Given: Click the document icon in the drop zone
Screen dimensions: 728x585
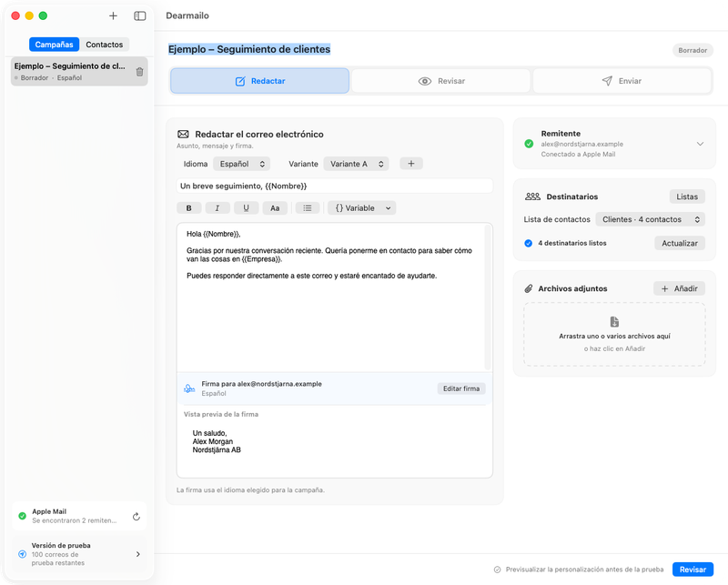Looking at the screenshot, I should [614, 322].
